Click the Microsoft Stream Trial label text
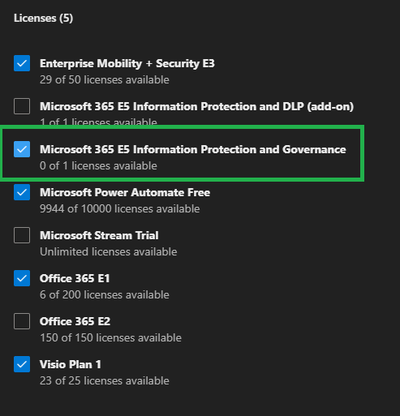This screenshot has width=400, height=416. click(99, 235)
